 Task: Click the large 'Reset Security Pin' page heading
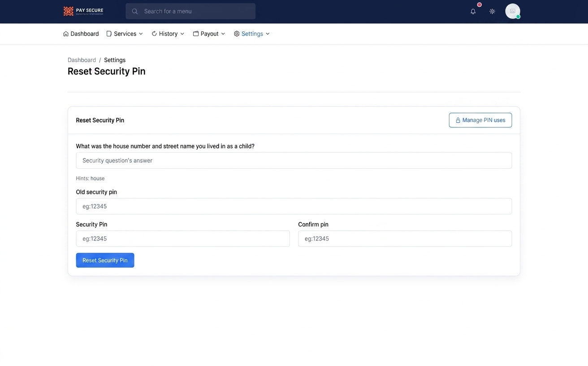click(107, 71)
